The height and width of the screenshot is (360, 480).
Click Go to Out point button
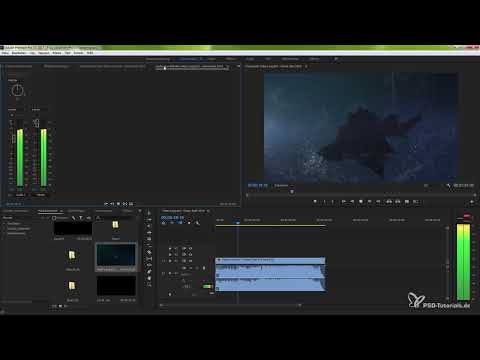(x=378, y=202)
